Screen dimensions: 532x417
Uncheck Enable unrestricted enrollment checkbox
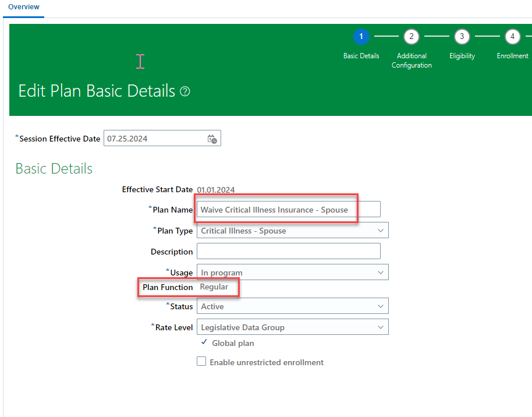[x=201, y=362]
